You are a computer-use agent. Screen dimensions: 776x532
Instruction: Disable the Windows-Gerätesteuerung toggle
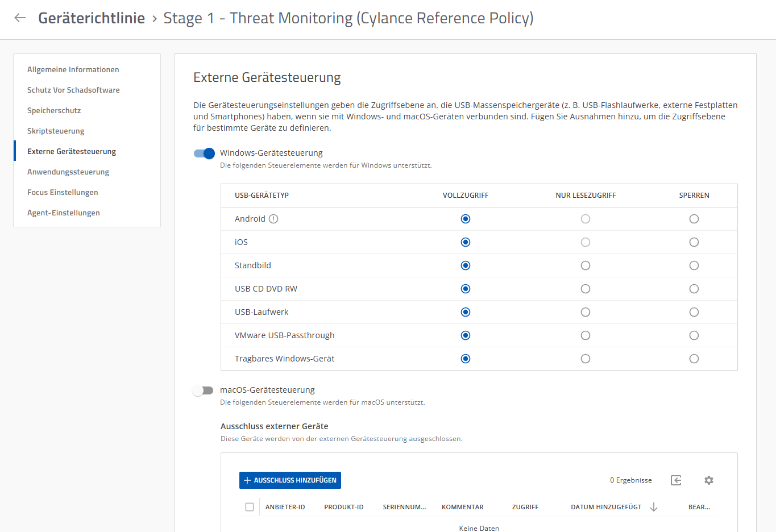204,153
